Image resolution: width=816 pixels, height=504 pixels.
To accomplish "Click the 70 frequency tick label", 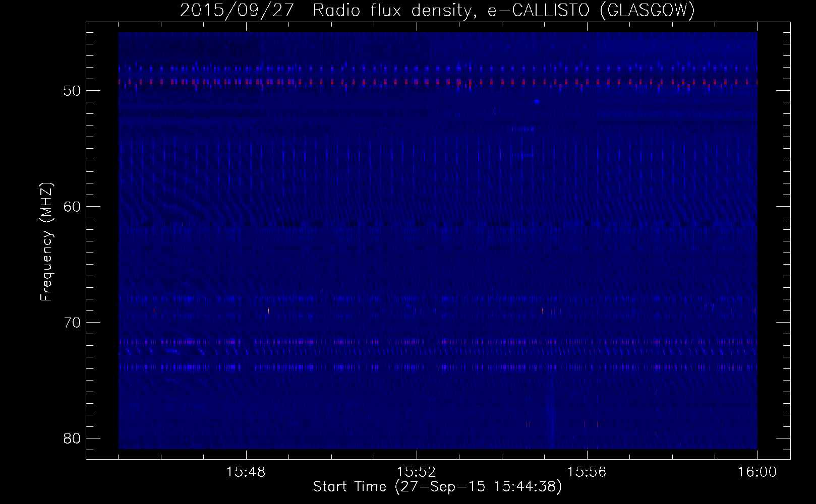I will 73,323.
